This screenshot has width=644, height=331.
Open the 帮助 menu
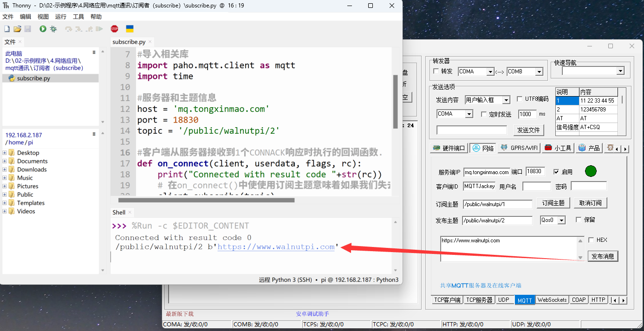[96, 17]
